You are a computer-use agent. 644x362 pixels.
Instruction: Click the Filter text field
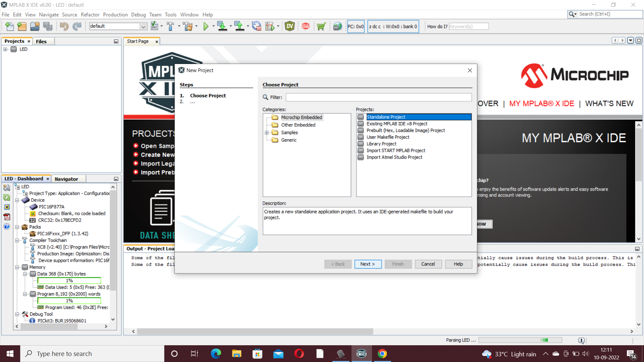tap(378, 97)
